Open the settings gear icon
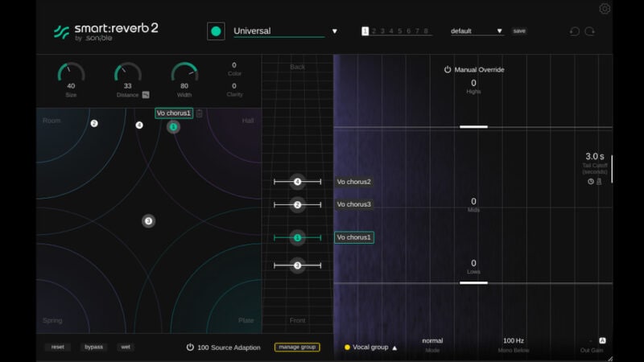Viewport: 644px width, 362px height. [605, 9]
